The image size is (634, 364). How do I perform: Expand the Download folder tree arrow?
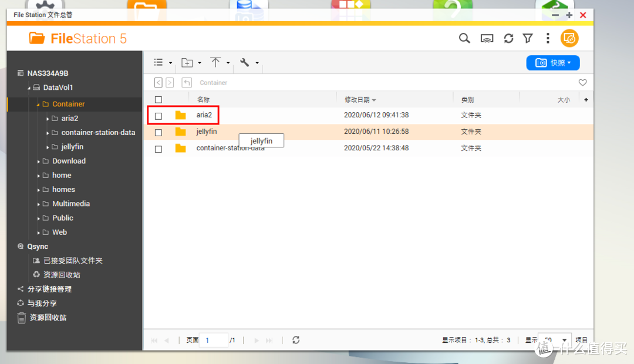coord(38,161)
